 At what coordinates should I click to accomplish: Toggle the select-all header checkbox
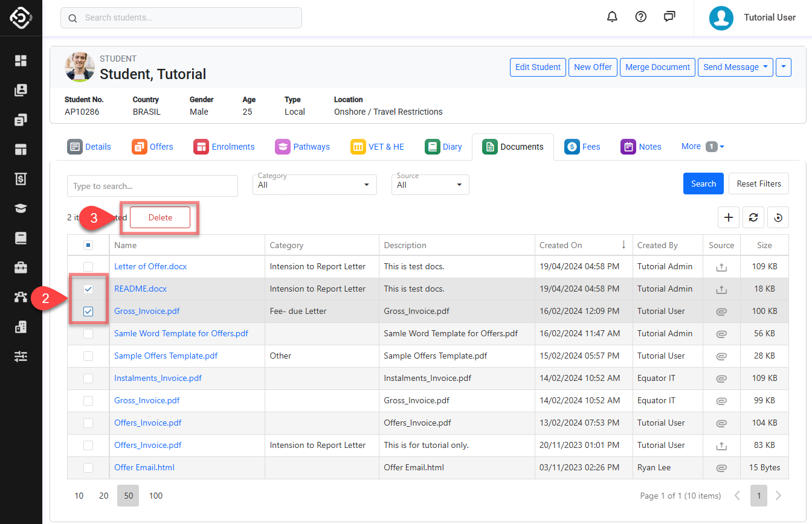tap(88, 245)
